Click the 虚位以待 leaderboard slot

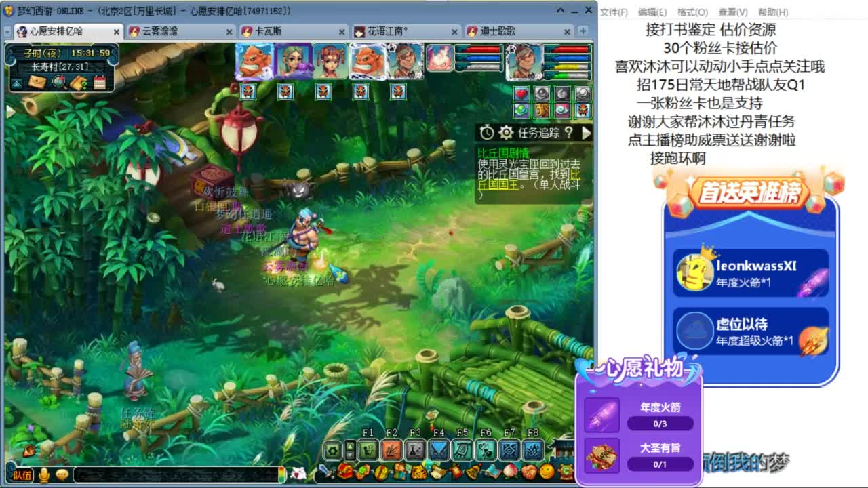click(x=751, y=331)
